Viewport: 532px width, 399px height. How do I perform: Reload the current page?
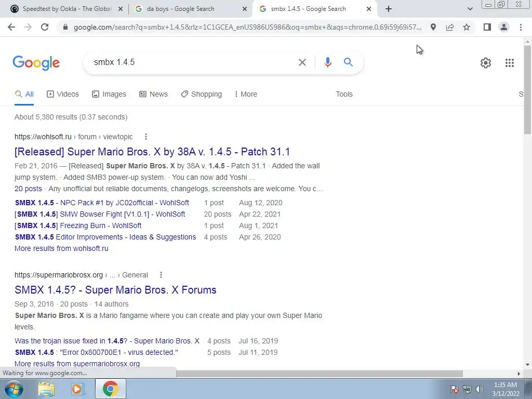pos(45,27)
